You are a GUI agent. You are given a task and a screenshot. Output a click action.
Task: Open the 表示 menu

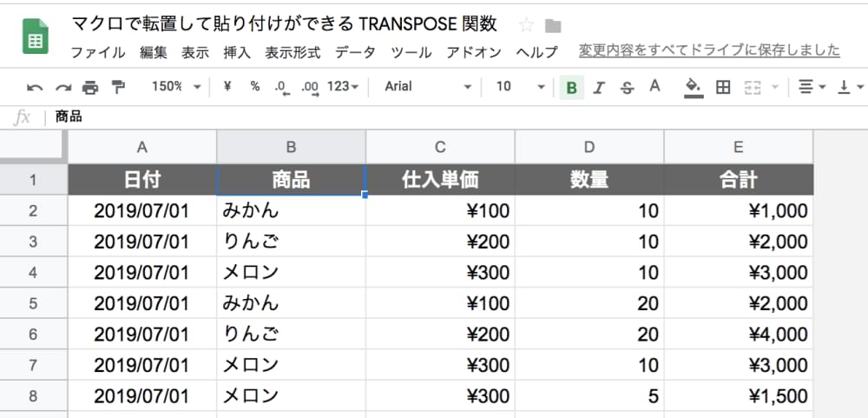[195, 53]
